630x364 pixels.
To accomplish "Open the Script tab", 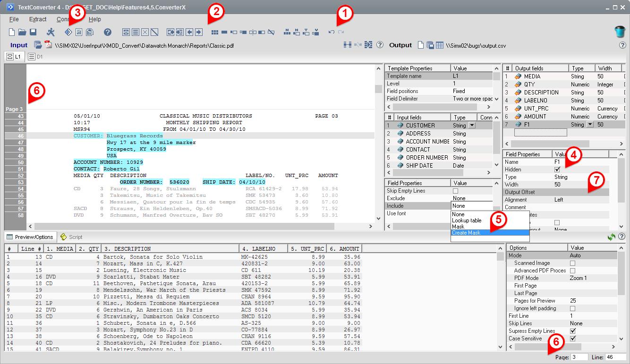I will [71, 237].
